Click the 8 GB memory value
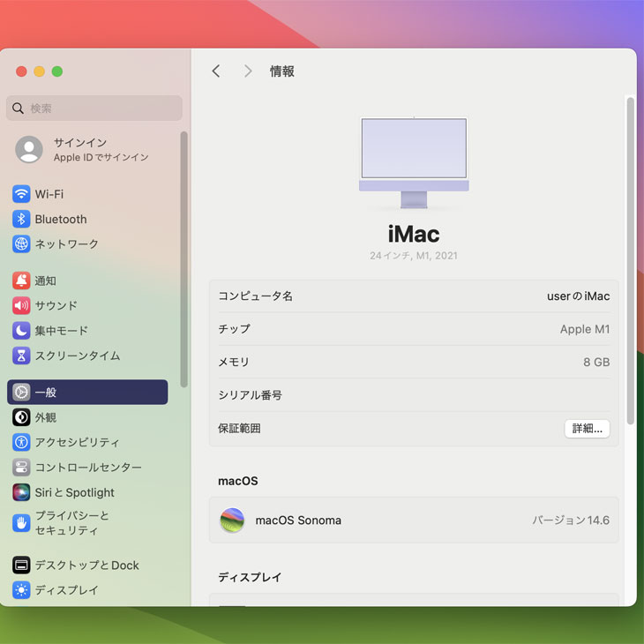The width and height of the screenshot is (644, 644). click(x=596, y=362)
